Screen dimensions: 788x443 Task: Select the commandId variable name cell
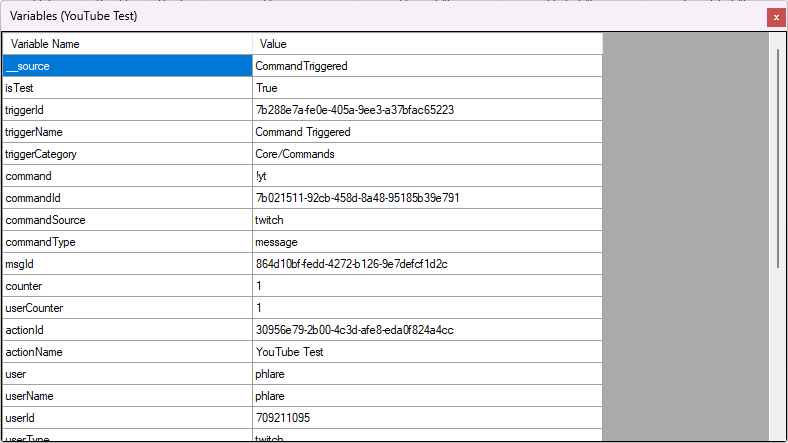(x=127, y=198)
